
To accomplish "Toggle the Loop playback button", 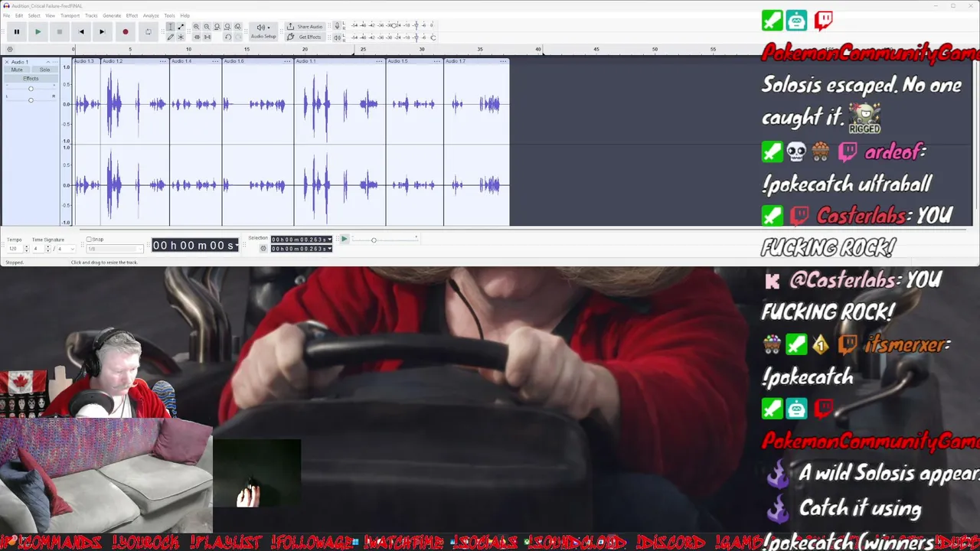I will (x=148, y=31).
